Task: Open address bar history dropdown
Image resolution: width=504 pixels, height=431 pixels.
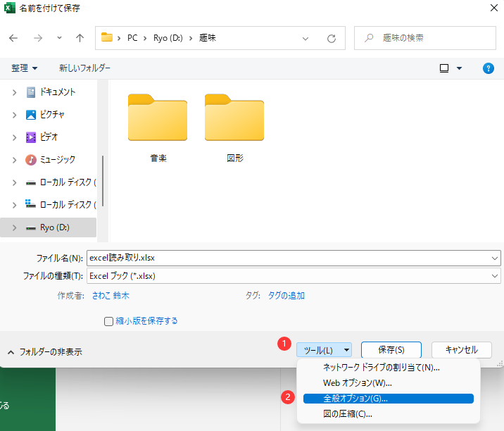Action: tap(305, 39)
